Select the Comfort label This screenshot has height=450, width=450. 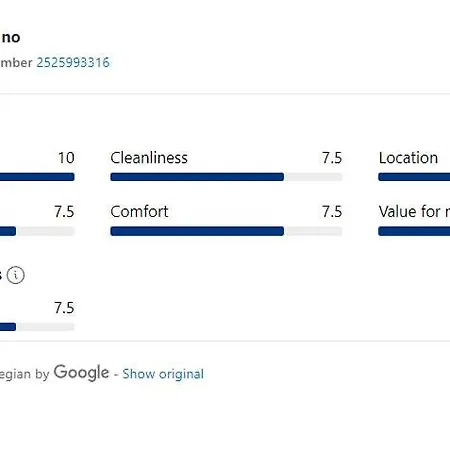[x=139, y=212]
